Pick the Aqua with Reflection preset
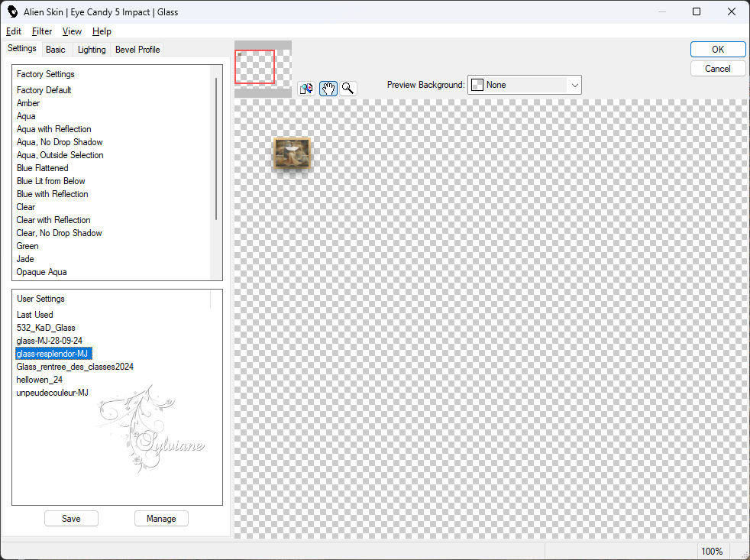This screenshot has height=560, width=750. click(x=53, y=129)
